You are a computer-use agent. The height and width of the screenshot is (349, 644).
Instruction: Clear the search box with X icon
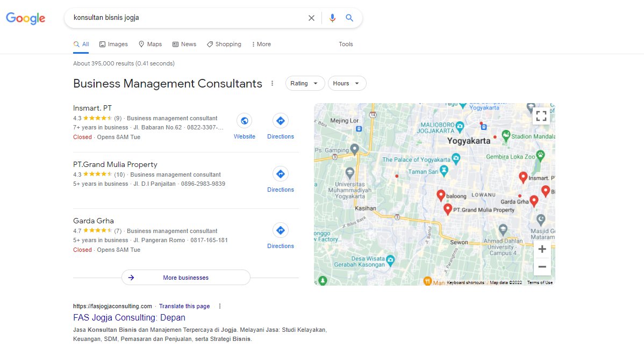(311, 18)
